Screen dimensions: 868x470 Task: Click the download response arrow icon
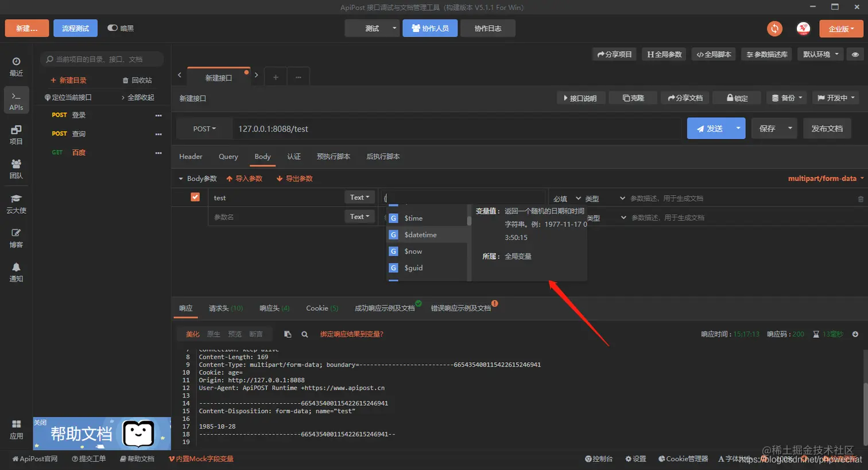pyautogui.click(x=855, y=334)
